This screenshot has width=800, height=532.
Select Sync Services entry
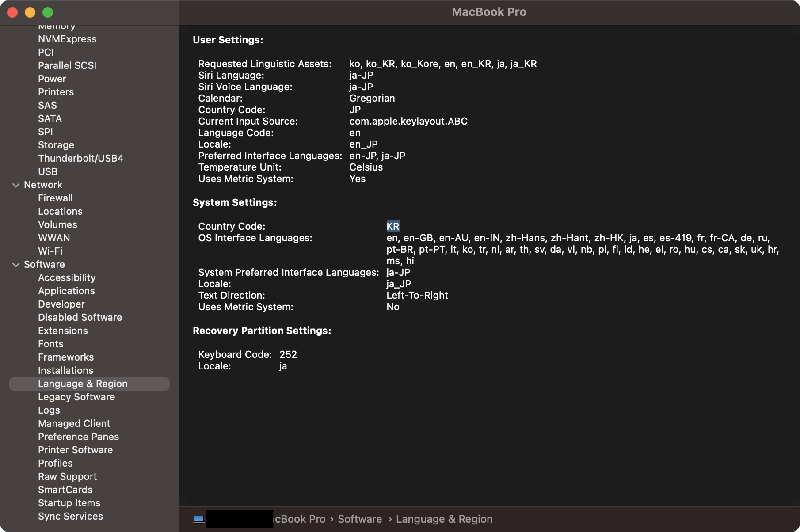[x=70, y=516]
